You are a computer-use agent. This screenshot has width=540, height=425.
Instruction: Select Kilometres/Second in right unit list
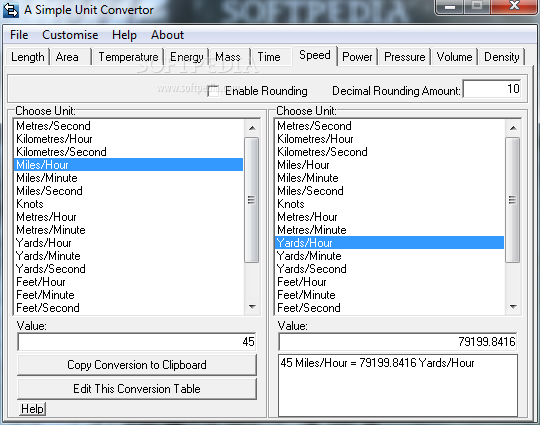[390, 152]
